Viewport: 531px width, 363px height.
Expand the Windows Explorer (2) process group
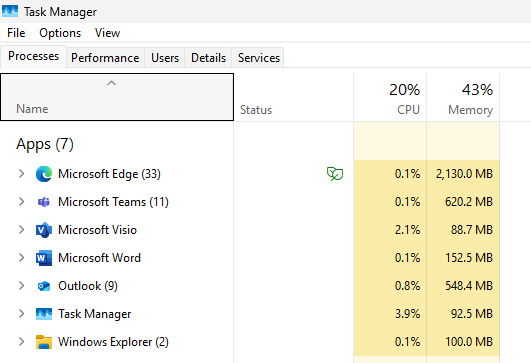point(21,342)
